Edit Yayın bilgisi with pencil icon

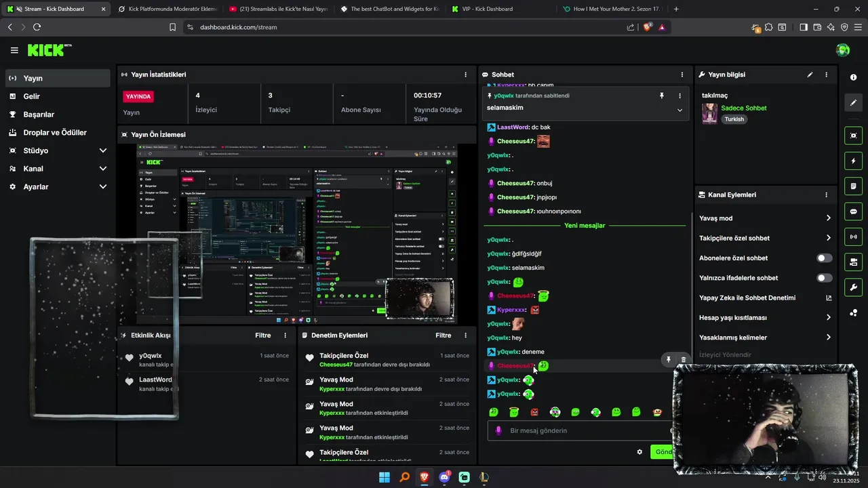click(x=810, y=75)
